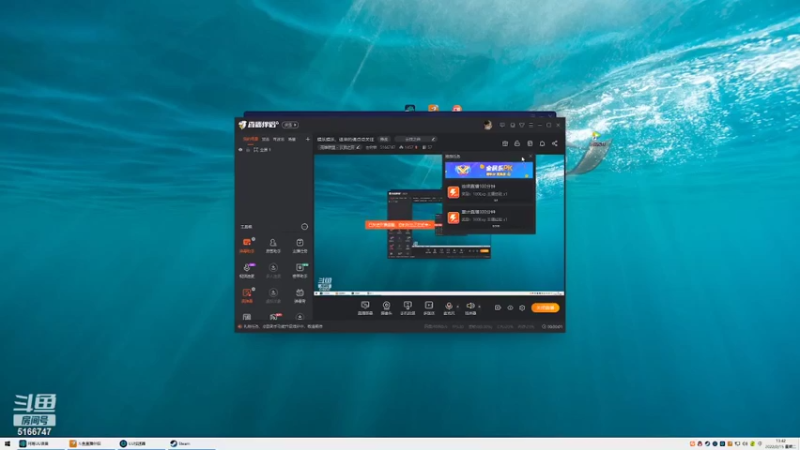Open the user avatar in the title bar
The height and width of the screenshot is (450, 800).
pyautogui.click(x=488, y=125)
